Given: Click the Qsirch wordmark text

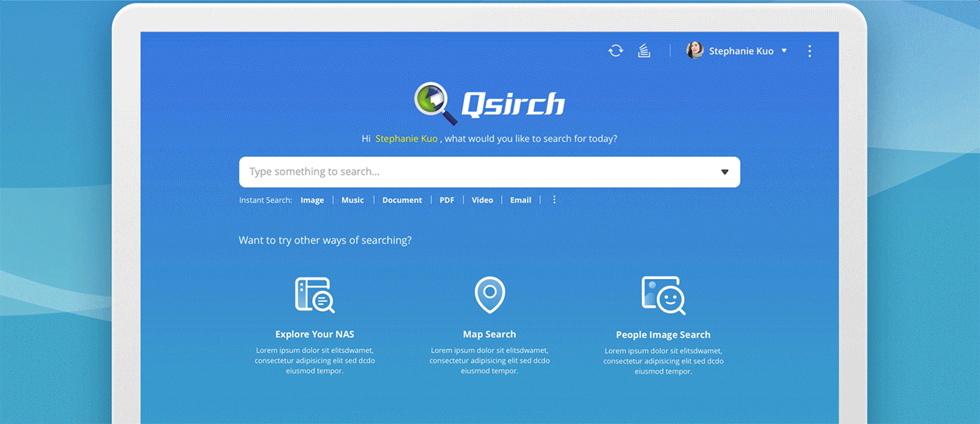Looking at the screenshot, I should 512,104.
